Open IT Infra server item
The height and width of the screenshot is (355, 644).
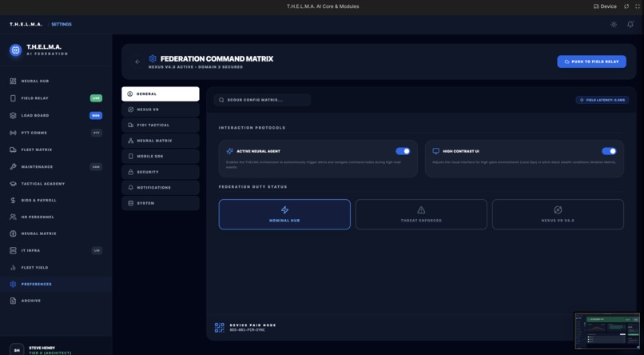tap(56, 250)
